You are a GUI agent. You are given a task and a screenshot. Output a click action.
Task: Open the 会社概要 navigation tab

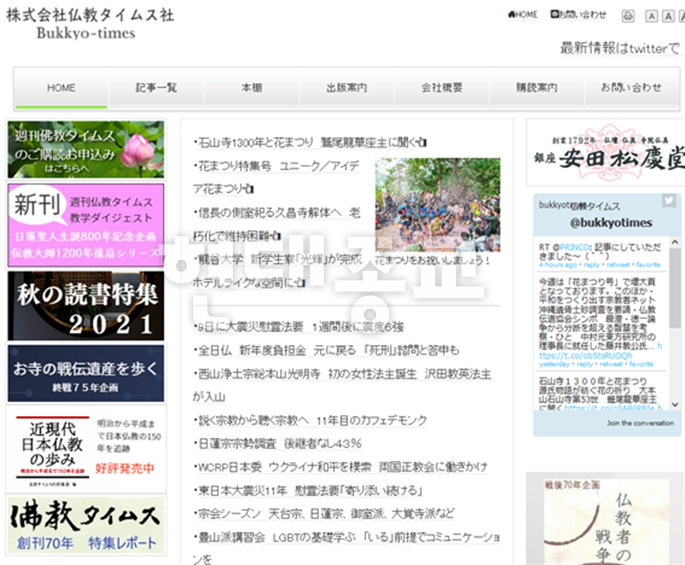442,88
